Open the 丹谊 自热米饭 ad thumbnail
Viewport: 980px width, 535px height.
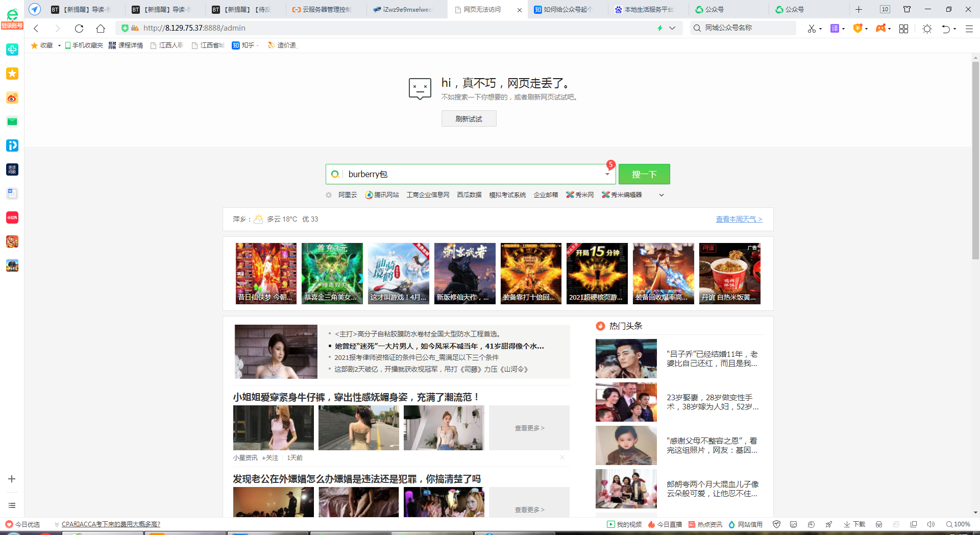(730, 274)
